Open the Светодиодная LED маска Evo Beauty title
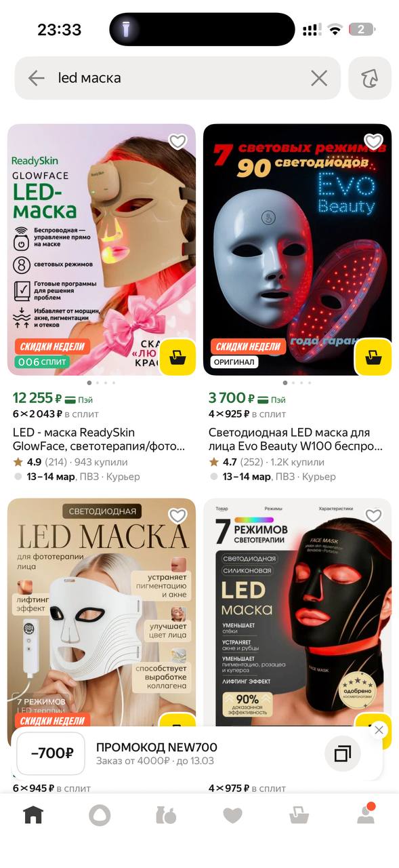 pyautogui.click(x=295, y=439)
